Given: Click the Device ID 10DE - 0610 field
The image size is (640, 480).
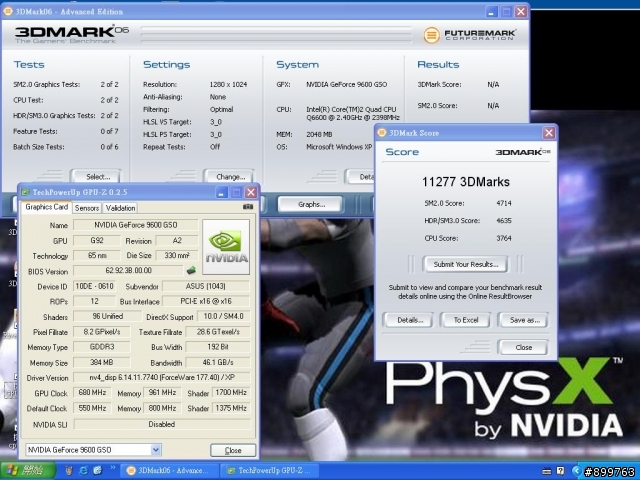Looking at the screenshot, I should pyautogui.click(x=94, y=286).
